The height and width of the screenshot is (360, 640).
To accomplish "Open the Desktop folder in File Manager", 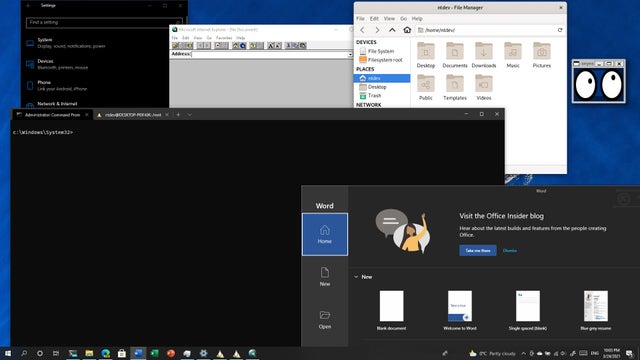I will (426, 55).
